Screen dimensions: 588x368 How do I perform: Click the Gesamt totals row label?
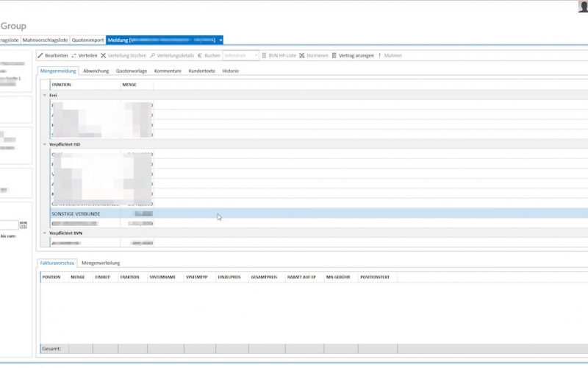pos(51,348)
